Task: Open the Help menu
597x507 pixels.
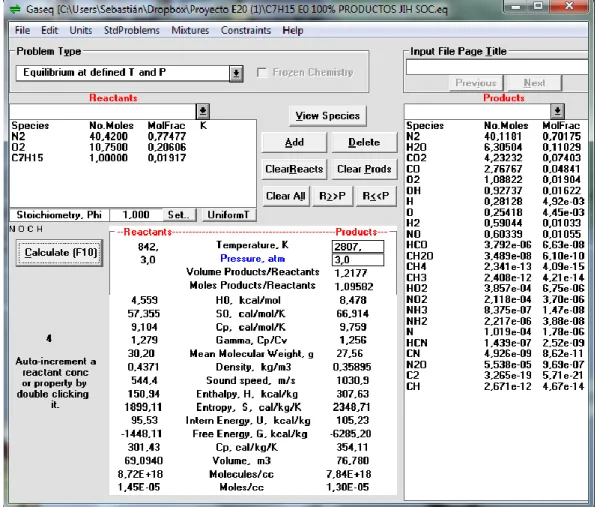Action: click(293, 30)
